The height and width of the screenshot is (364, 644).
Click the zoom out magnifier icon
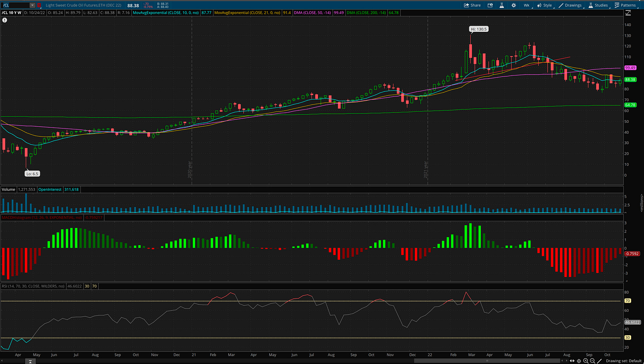[592, 361]
